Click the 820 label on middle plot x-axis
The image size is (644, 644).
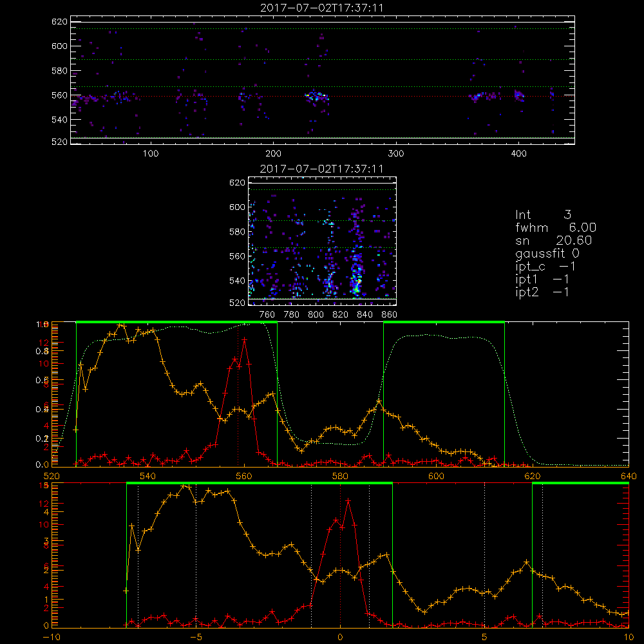341,315
